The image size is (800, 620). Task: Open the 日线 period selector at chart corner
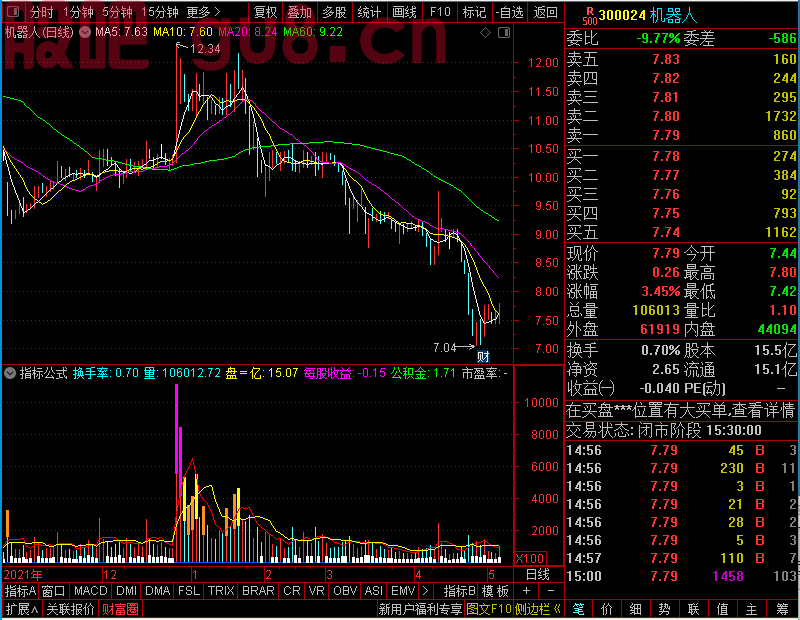538,575
